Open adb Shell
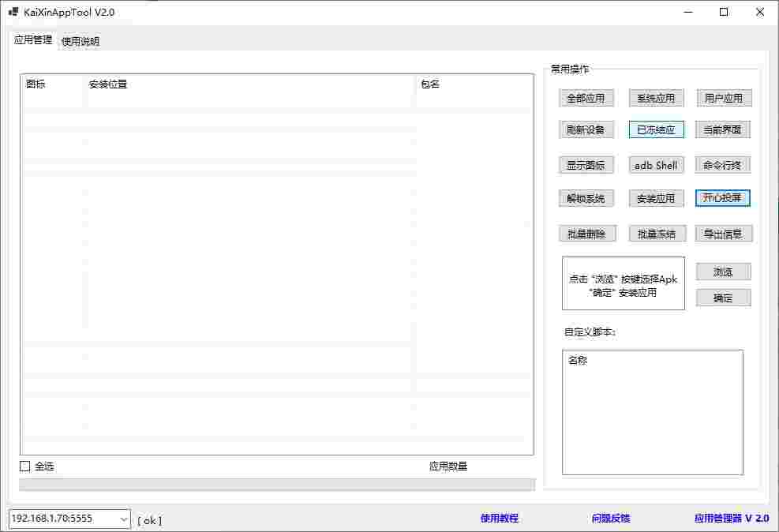This screenshot has width=779, height=532. [657, 166]
